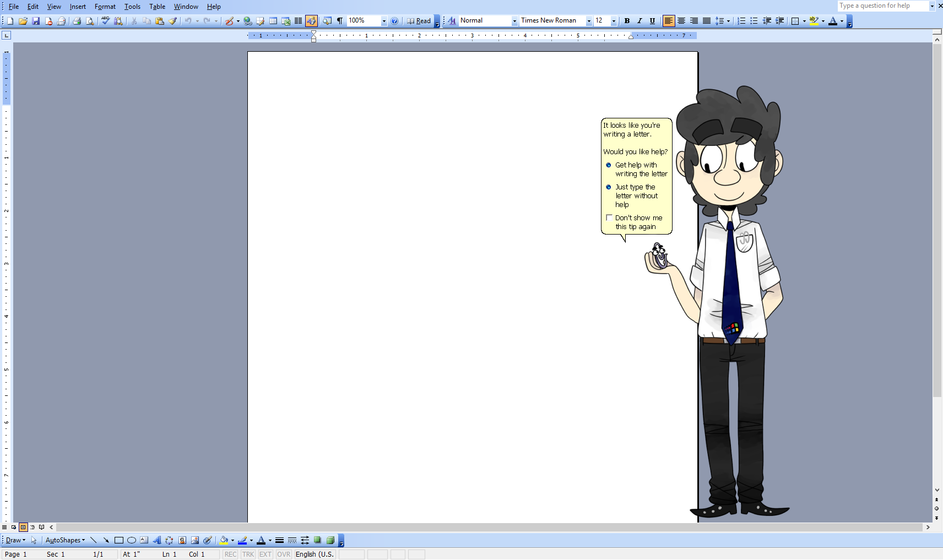Increase the paragraph indent

click(x=779, y=21)
